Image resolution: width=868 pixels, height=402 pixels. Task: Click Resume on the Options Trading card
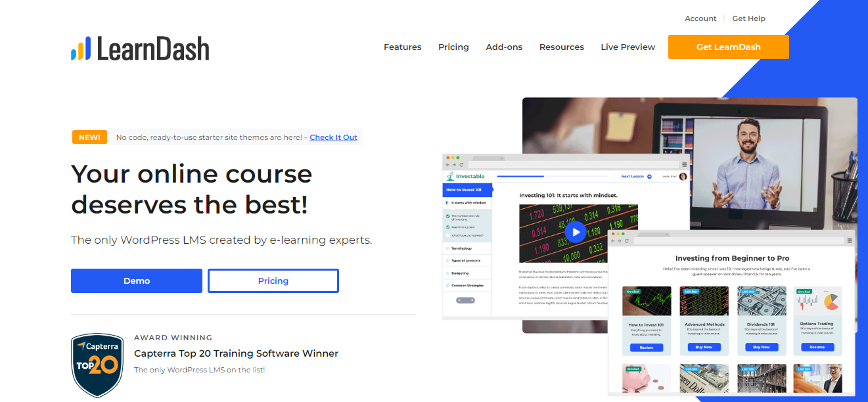(x=817, y=347)
